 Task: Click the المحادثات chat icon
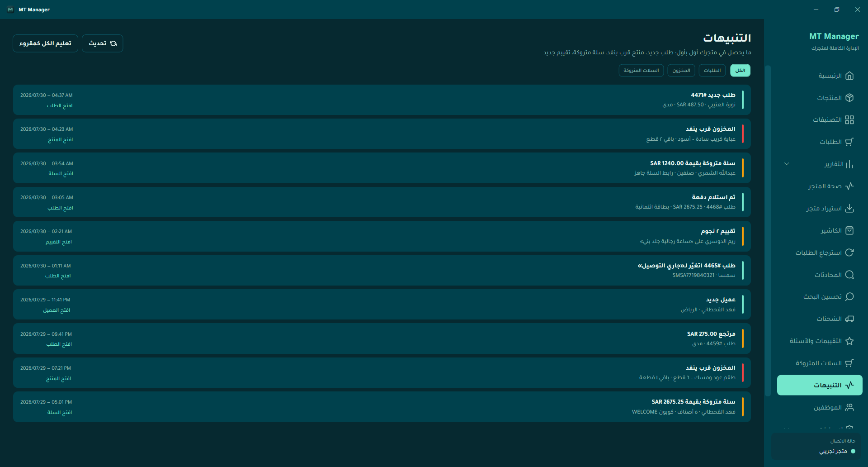[x=849, y=275]
